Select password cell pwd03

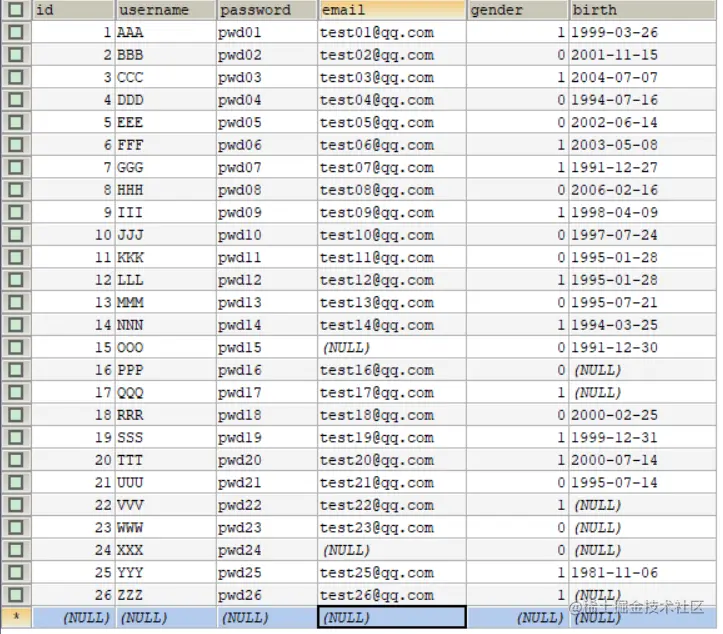pyautogui.click(x=267, y=77)
